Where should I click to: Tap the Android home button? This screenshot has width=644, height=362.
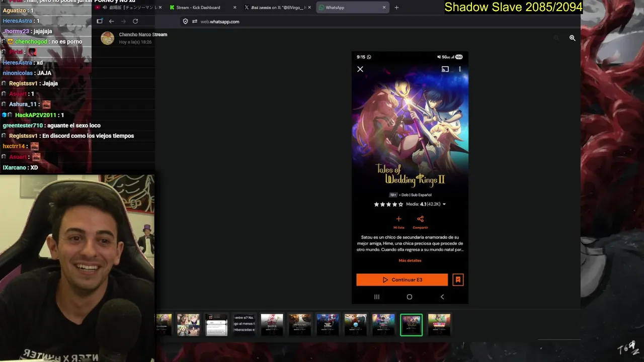pyautogui.click(x=410, y=297)
